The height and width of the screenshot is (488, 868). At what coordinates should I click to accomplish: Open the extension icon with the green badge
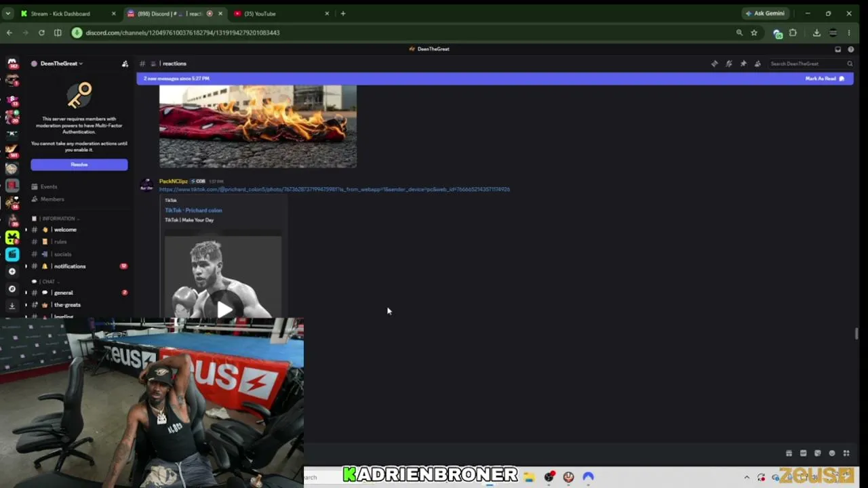click(778, 33)
